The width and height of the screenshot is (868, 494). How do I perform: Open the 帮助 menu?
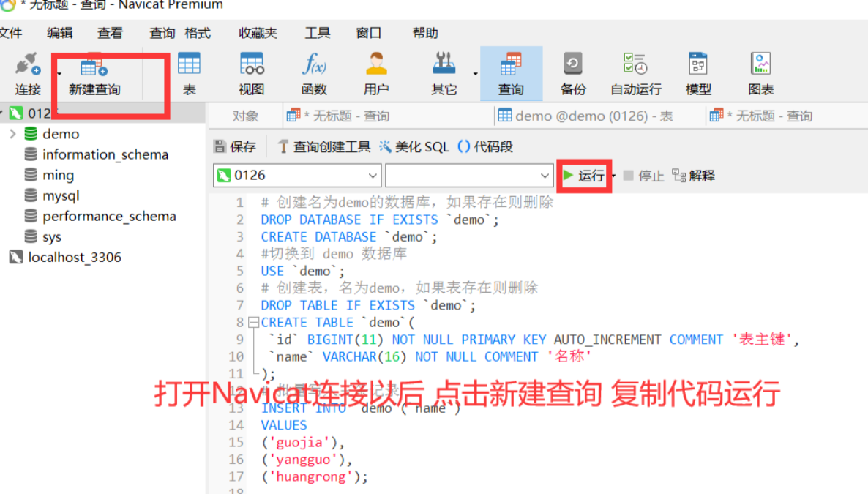[x=425, y=33]
